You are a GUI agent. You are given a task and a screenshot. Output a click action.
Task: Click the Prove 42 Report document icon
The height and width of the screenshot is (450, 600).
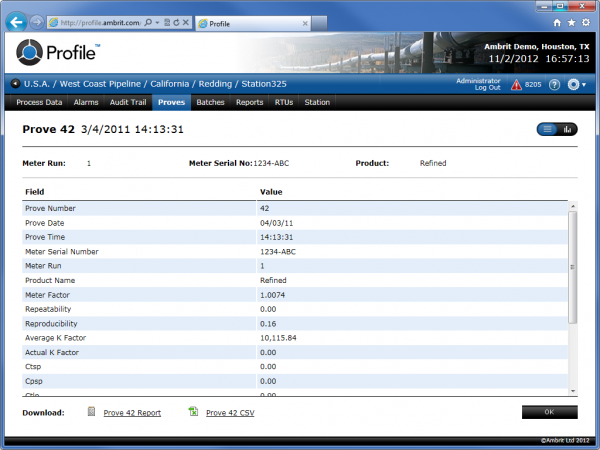[91, 411]
